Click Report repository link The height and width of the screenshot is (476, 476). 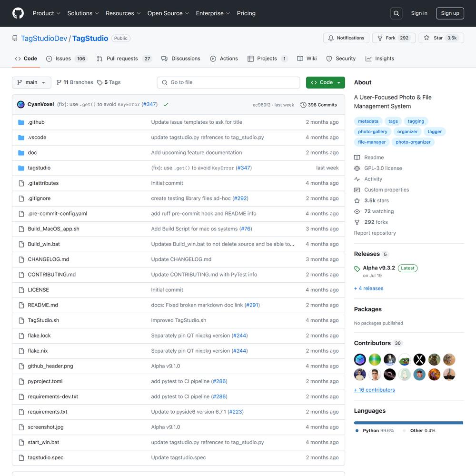click(x=375, y=233)
